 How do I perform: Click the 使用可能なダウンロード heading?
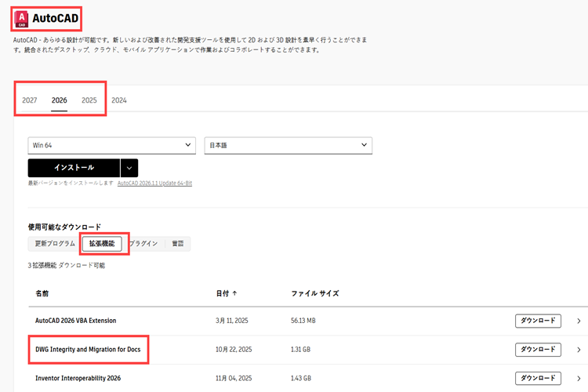[64, 227]
